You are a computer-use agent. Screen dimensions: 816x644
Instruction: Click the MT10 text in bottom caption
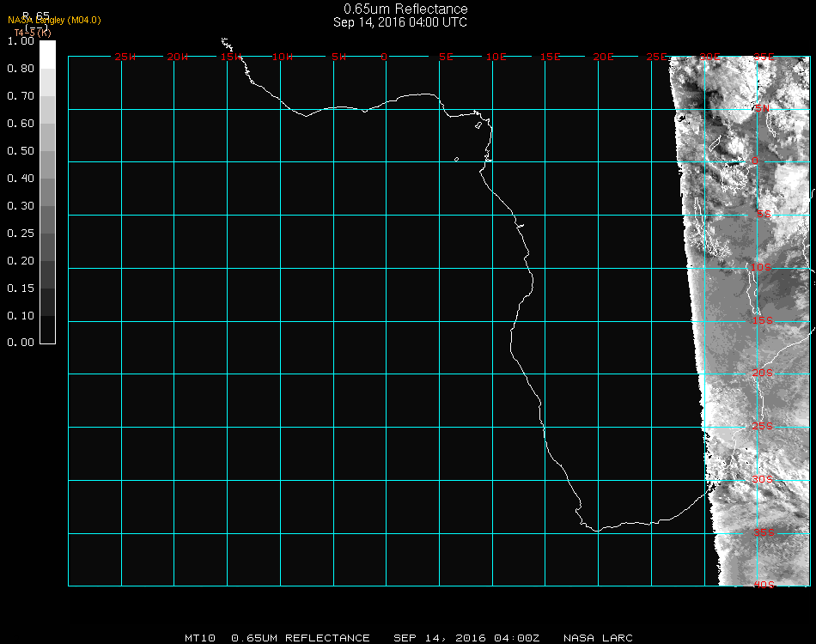pyautogui.click(x=199, y=638)
